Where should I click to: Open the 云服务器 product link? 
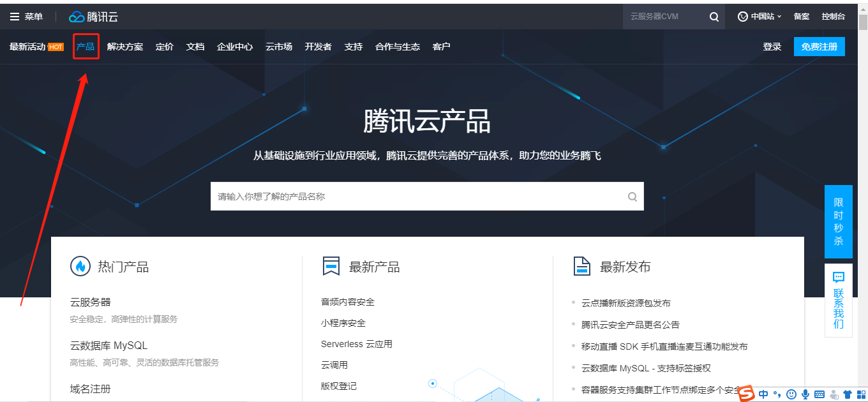(91, 302)
